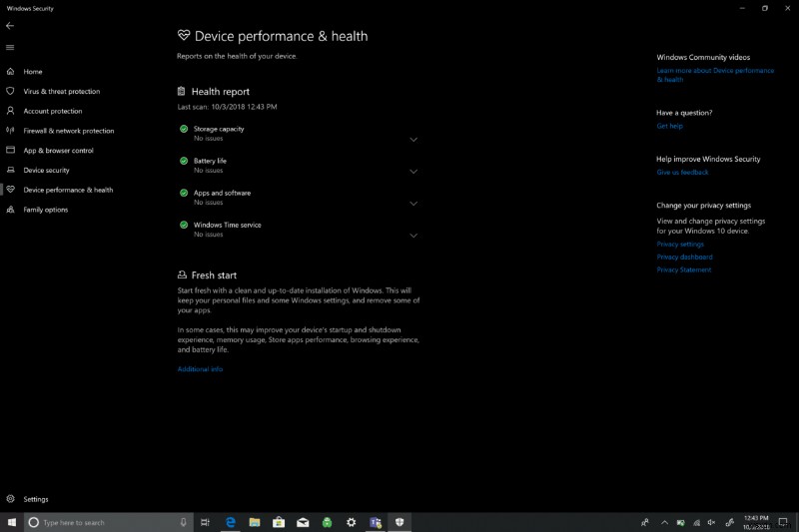Open Microsoft Teams from the taskbar
The width and height of the screenshot is (799, 532).
376,522
